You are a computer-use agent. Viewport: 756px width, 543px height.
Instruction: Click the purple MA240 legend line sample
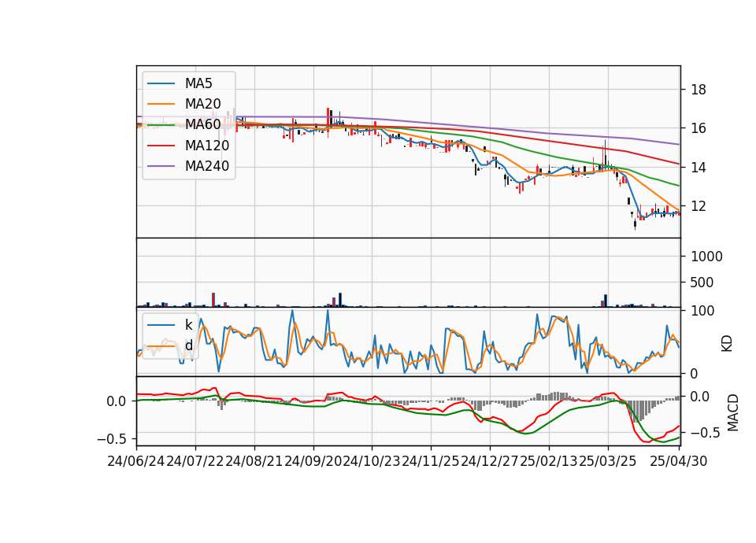[x=161, y=166]
